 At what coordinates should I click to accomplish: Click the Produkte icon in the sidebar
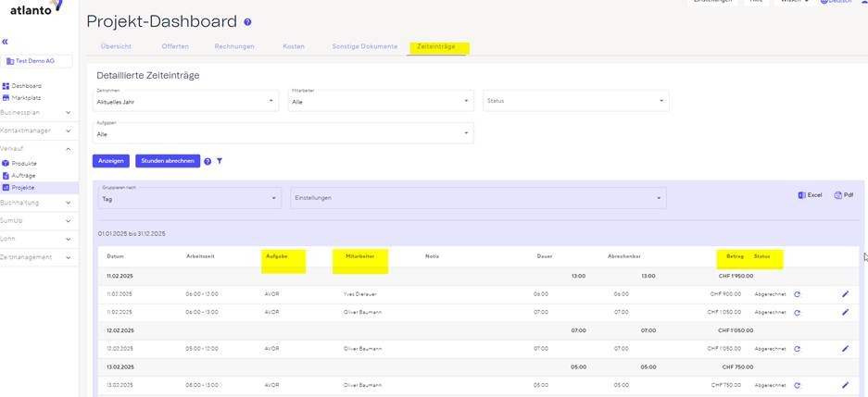(x=6, y=164)
